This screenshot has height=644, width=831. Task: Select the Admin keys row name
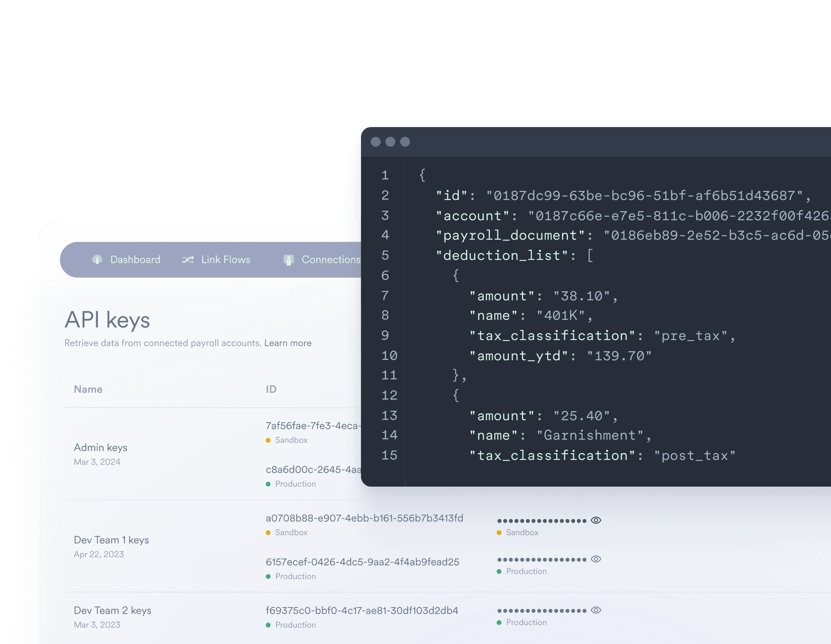[100, 447]
